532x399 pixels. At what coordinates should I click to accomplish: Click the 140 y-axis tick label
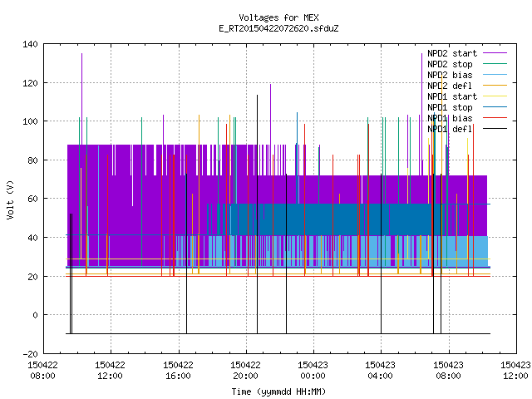pyautogui.click(x=30, y=44)
